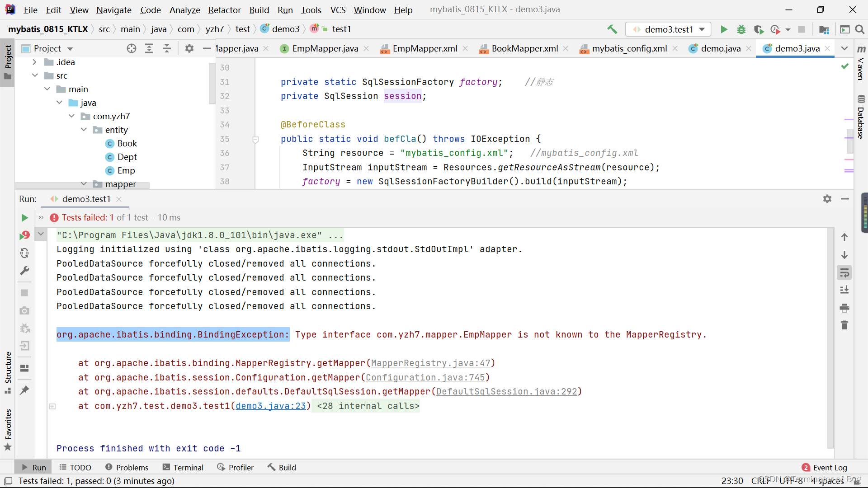This screenshot has width=868, height=488.
Task: Click Expand All icon in Project panel
Action: [149, 48]
